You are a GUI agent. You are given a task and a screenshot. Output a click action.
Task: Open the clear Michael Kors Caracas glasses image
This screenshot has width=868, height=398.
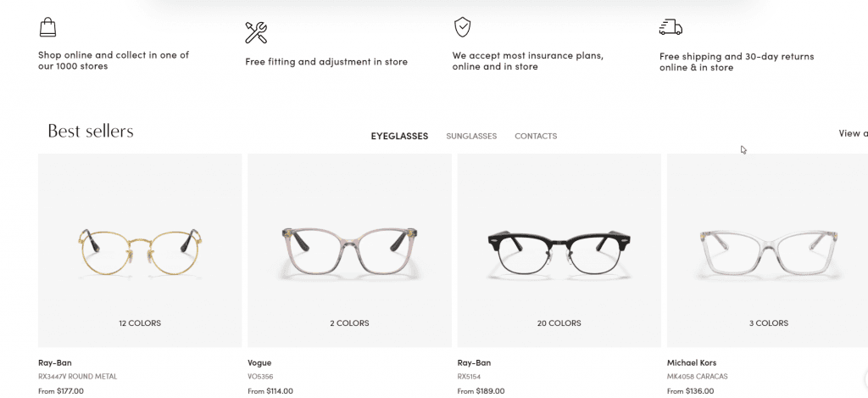pyautogui.click(x=768, y=251)
